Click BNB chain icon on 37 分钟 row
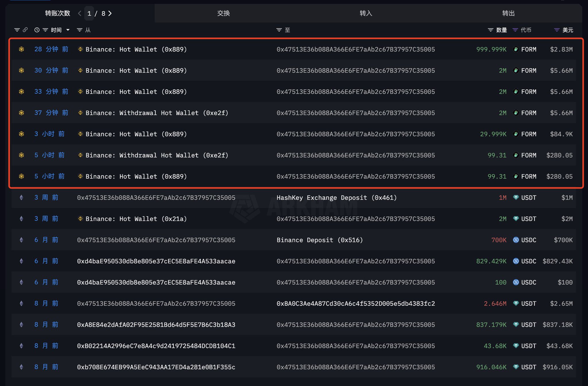This screenshot has width=588, height=386. coord(21,113)
